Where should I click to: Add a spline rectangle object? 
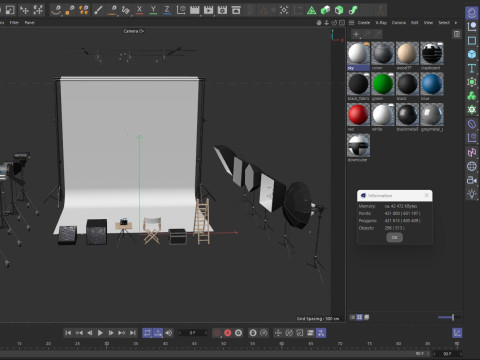472,40
